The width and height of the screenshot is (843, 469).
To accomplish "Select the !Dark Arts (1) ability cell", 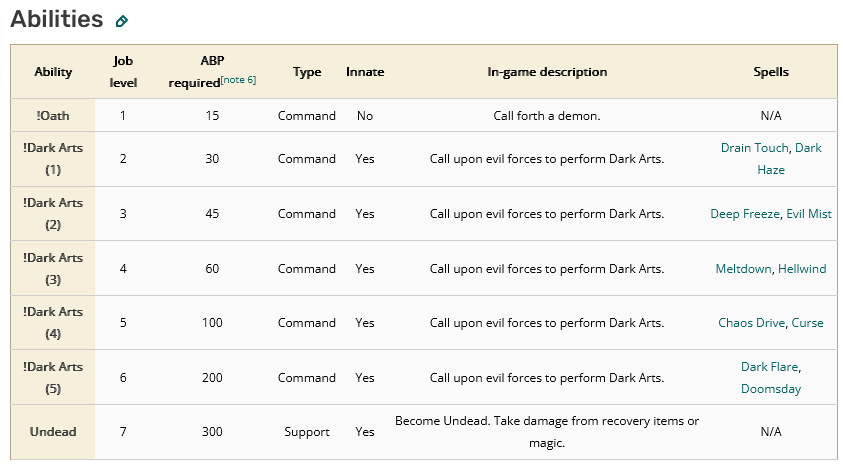I will pyautogui.click(x=53, y=159).
